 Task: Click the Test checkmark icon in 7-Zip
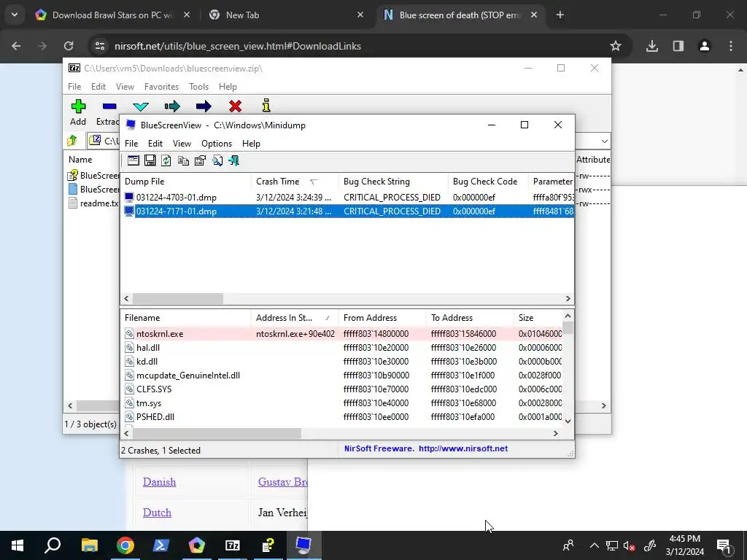click(x=141, y=106)
